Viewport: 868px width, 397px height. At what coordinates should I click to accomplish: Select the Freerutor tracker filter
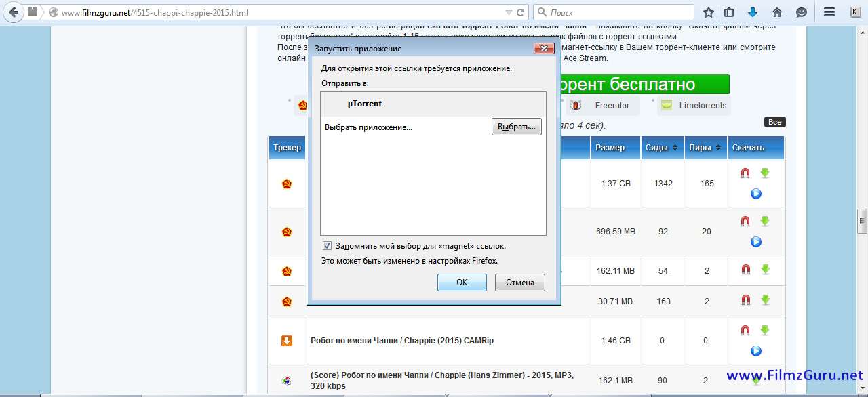pyautogui.click(x=602, y=106)
